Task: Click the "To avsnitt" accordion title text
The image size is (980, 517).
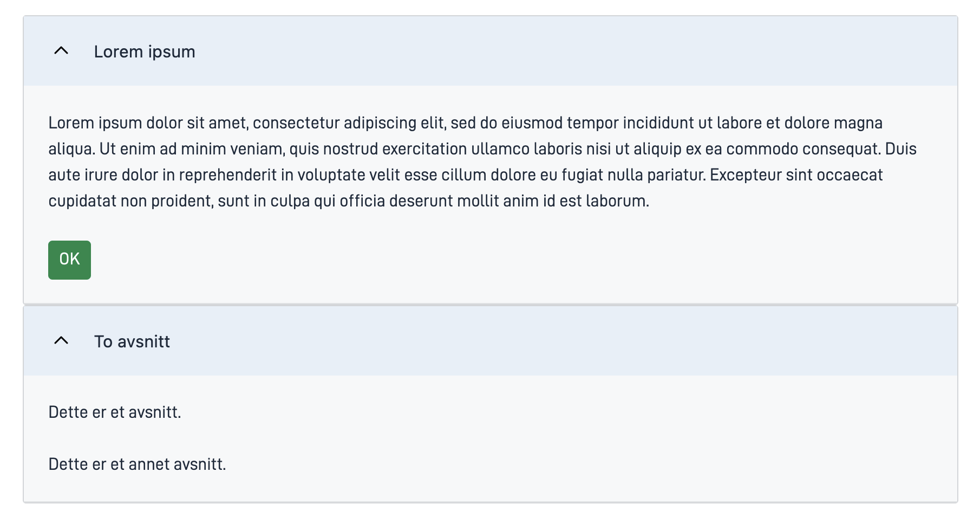Action: (x=132, y=341)
